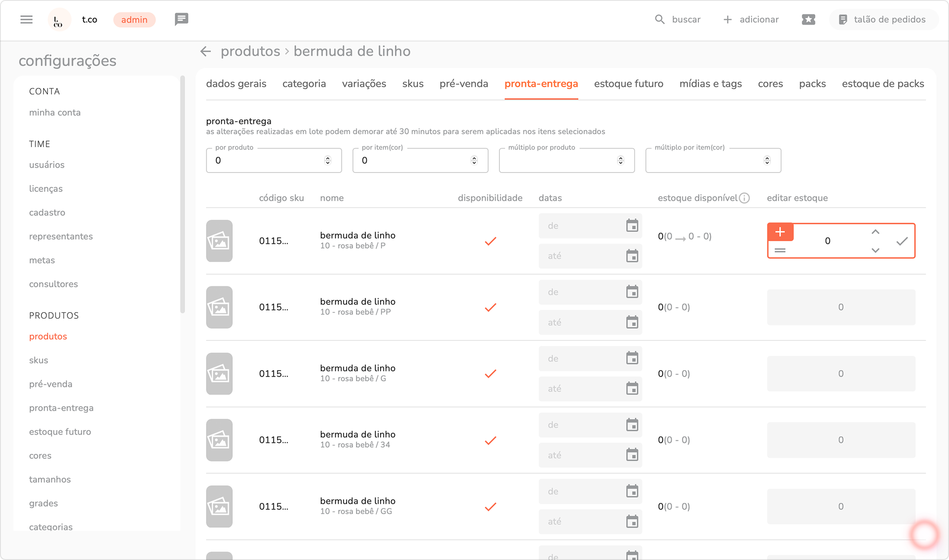949x560 pixels.
Task: Open talão de pedidos button
Action: click(883, 19)
